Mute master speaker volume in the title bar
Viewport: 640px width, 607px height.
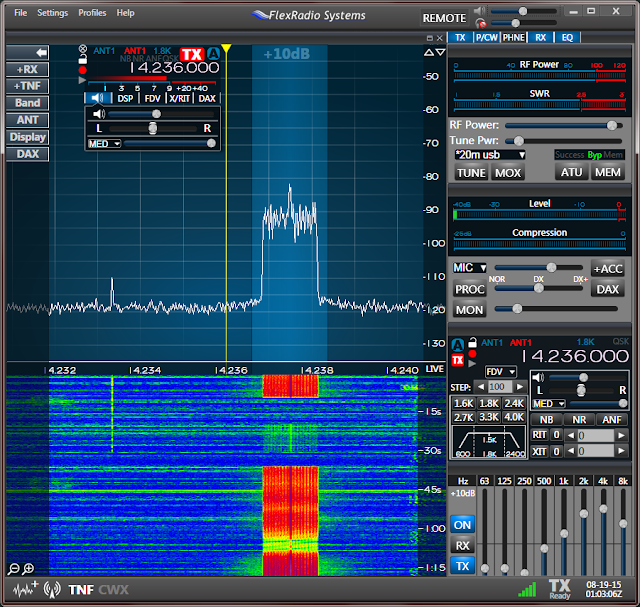click(x=479, y=11)
